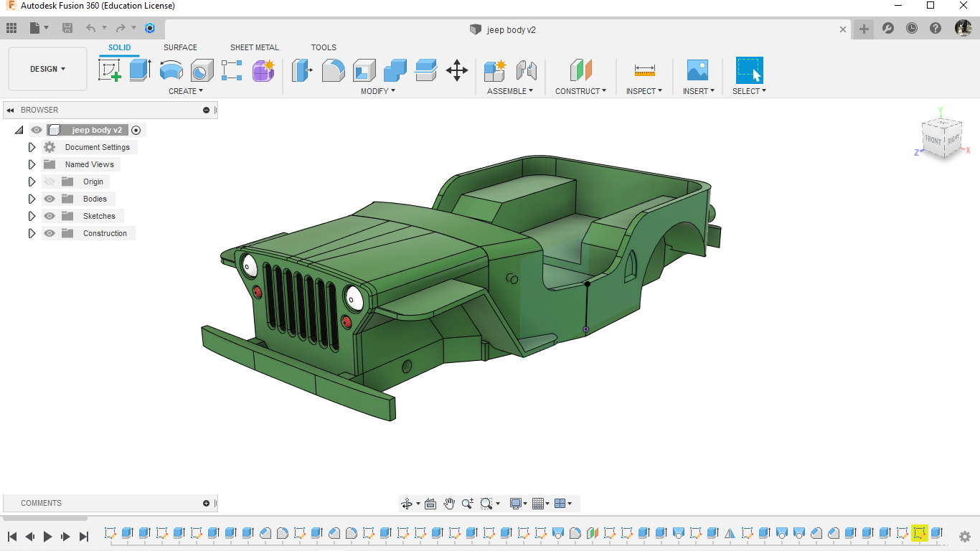
Task: Open the MODIFY dropdown menu
Action: tap(377, 91)
